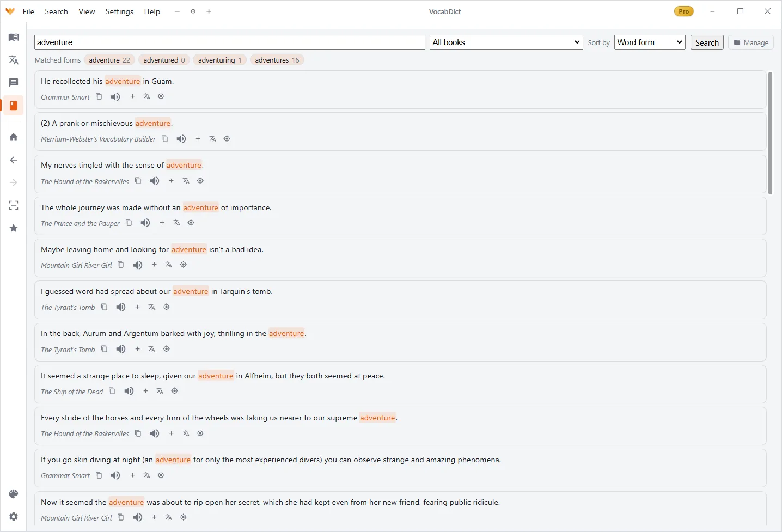
Task: Go to home via sidebar icon
Action: click(x=14, y=137)
